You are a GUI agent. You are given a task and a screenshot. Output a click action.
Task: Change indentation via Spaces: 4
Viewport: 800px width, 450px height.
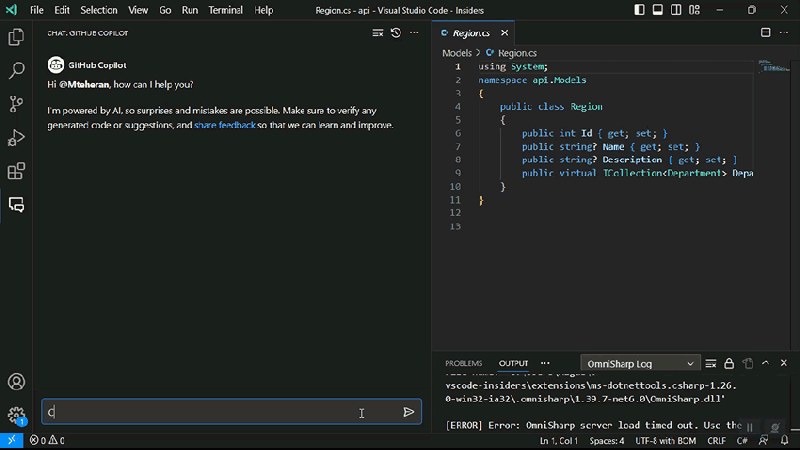607,441
